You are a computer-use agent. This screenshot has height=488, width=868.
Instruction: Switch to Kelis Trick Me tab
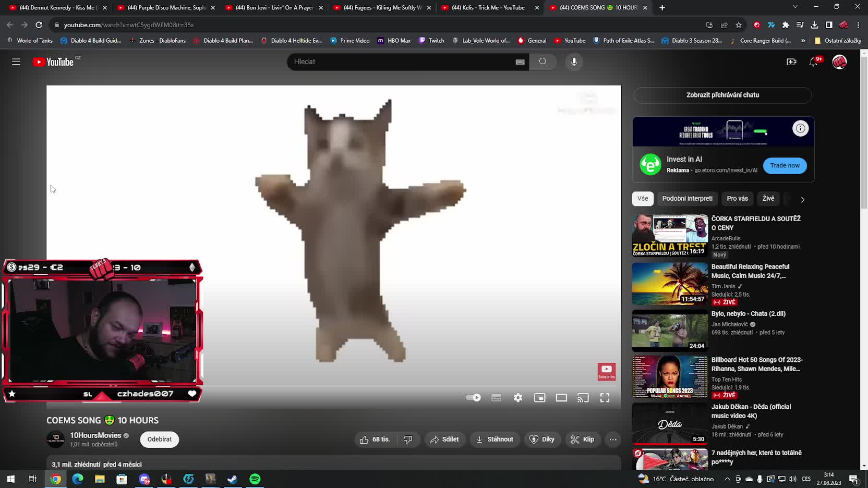click(x=490, y=8)
